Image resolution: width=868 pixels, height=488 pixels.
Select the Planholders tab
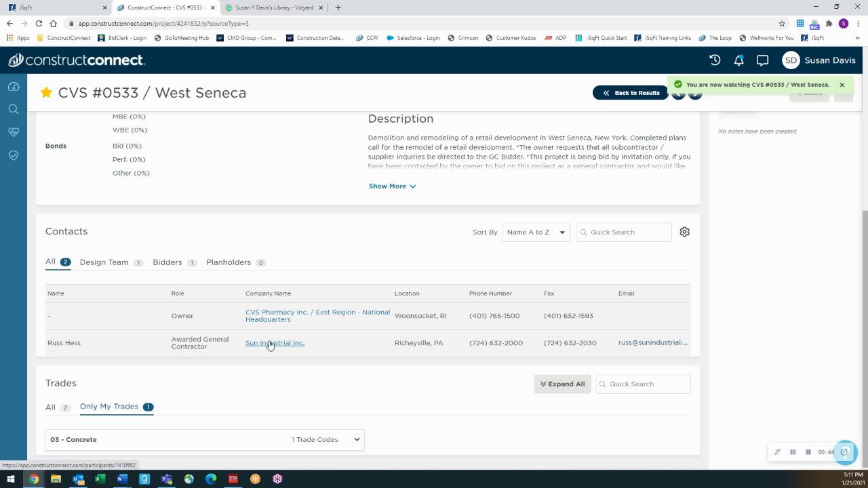(236, 262)
